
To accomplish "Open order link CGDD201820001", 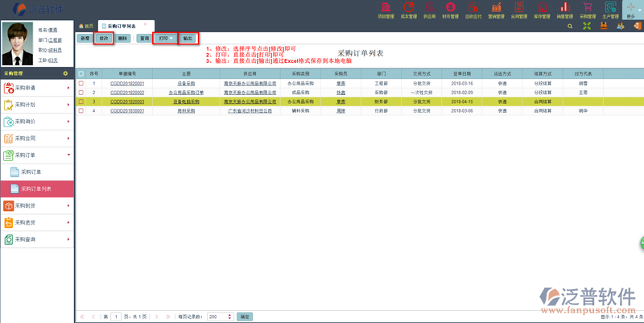I will click(127, 83).
